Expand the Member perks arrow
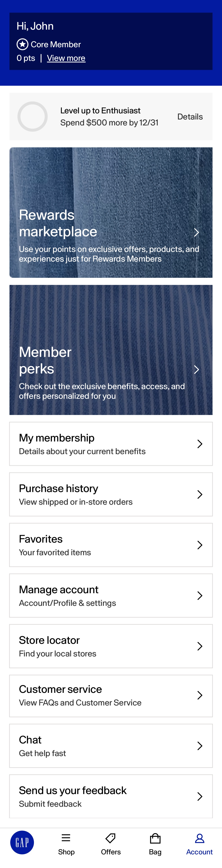Screen dimensions: 222x868 tap(196, 370)
